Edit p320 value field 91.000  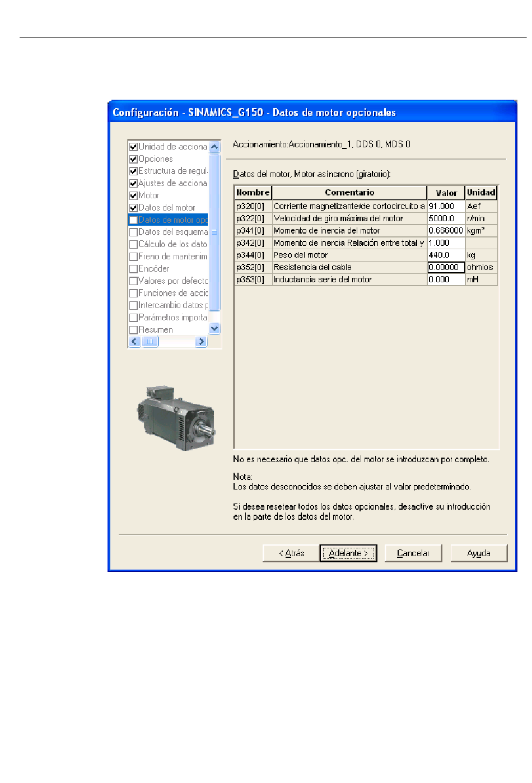click(446, 206)
